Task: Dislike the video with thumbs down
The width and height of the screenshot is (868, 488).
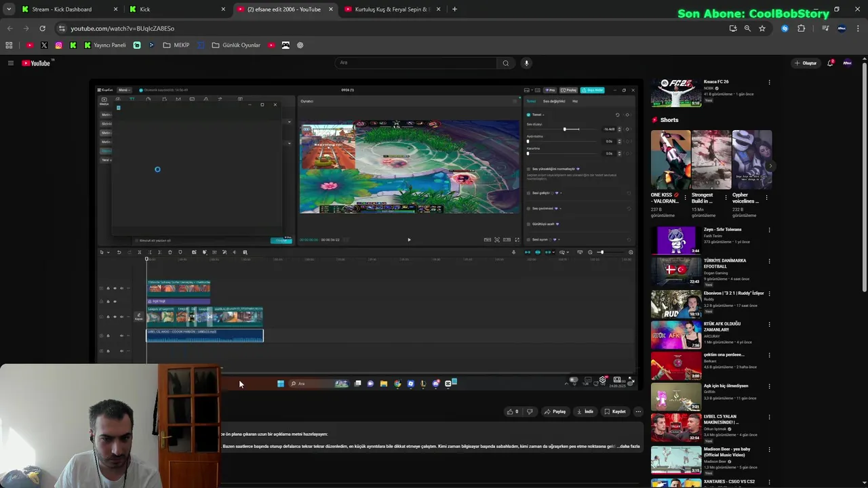Action: 530,411
